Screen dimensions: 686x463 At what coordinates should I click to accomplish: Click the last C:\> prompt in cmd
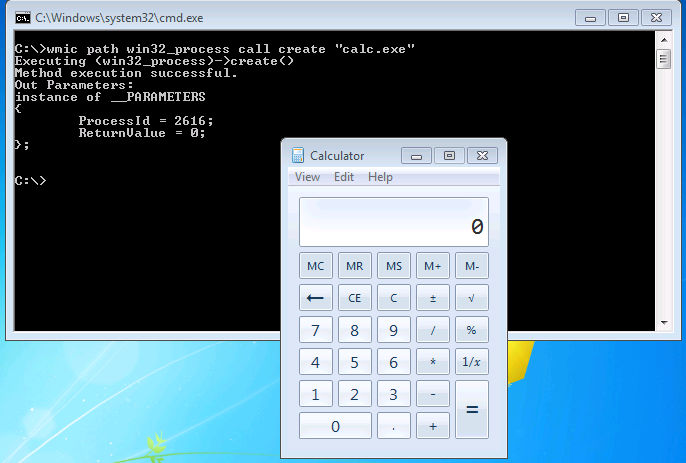coord(30,181)
